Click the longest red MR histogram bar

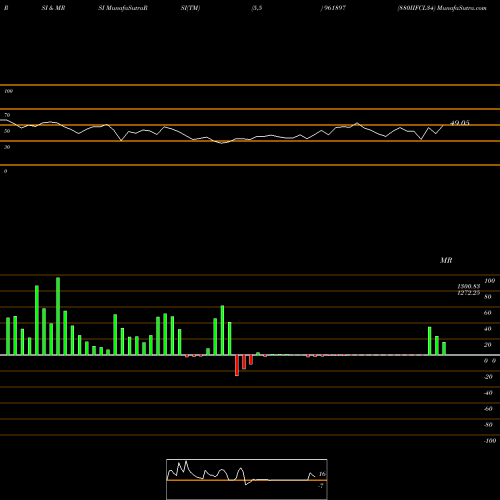tap(237, 365)
